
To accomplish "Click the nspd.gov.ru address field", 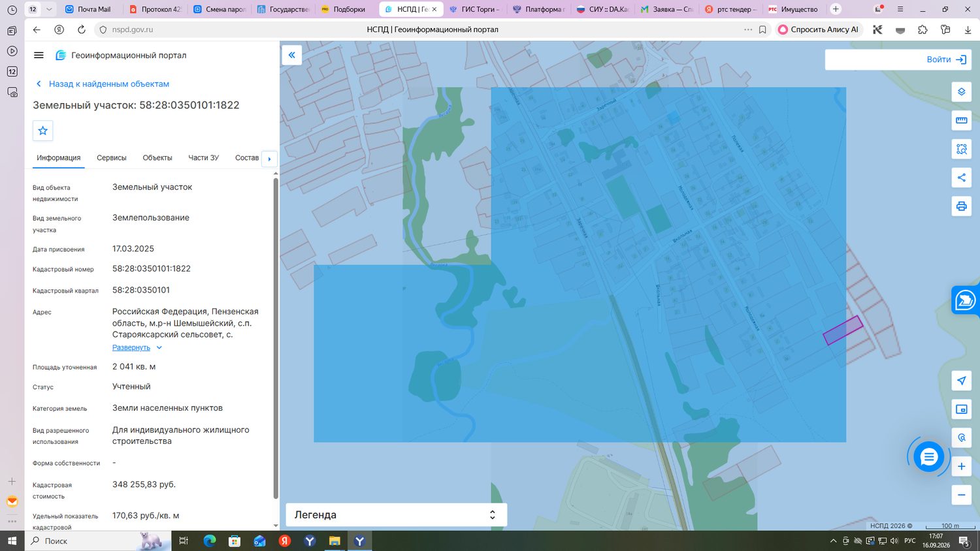I will pyautogui.click(x=133, y=29).
